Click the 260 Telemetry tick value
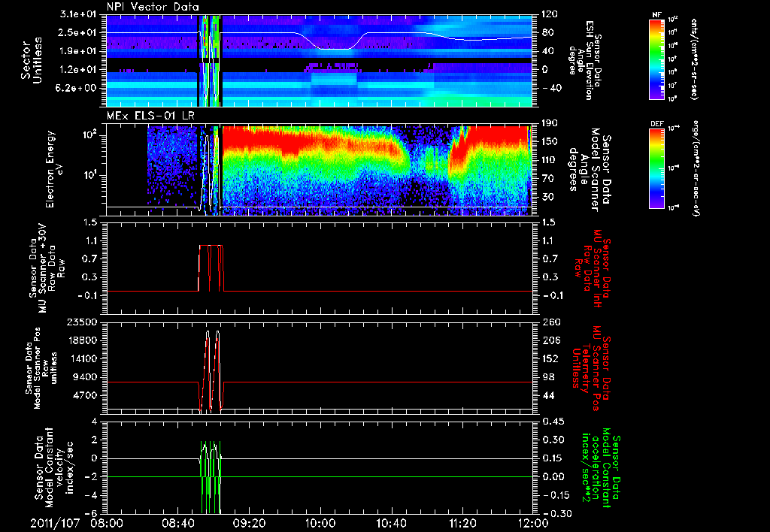This screenshot has height=532, width=770. 550,322
